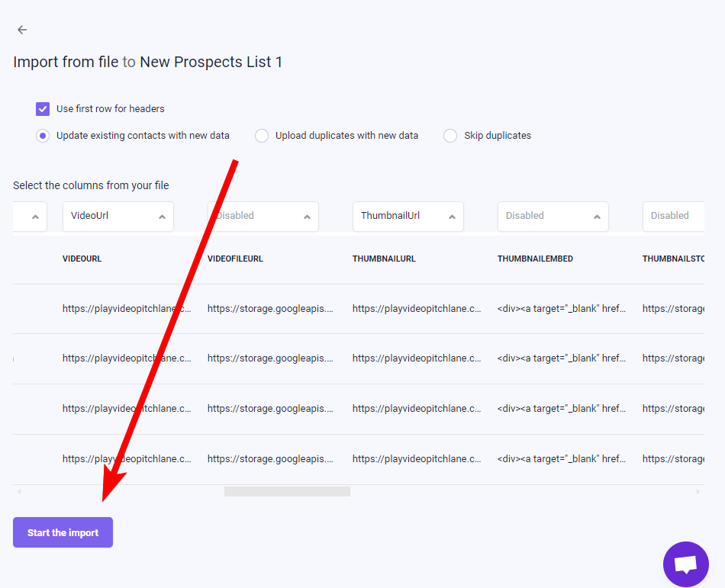
Task: Click the horizontal scrollbar left arrow
Action: coord(19,491)
